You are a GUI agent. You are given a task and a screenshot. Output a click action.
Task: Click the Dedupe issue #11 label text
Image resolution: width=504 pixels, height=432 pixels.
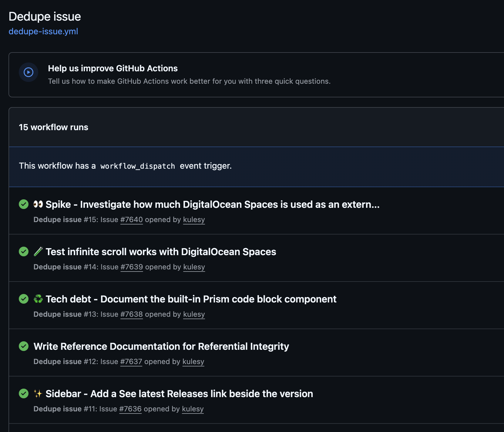click(65, 409)
